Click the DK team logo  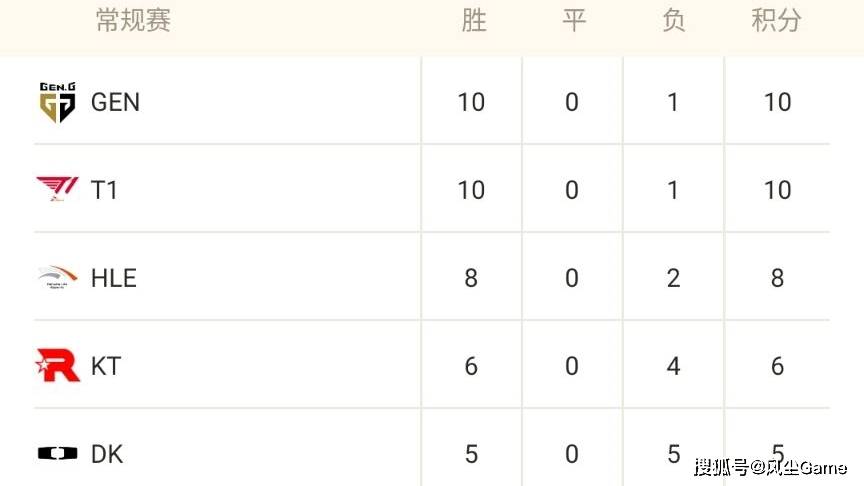[57, 454]
